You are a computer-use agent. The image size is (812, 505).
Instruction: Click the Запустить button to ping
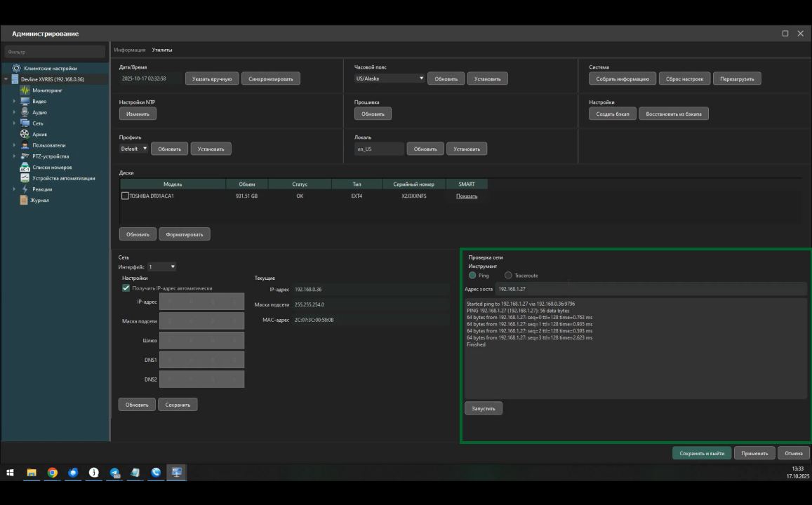[x=483, y=408]
